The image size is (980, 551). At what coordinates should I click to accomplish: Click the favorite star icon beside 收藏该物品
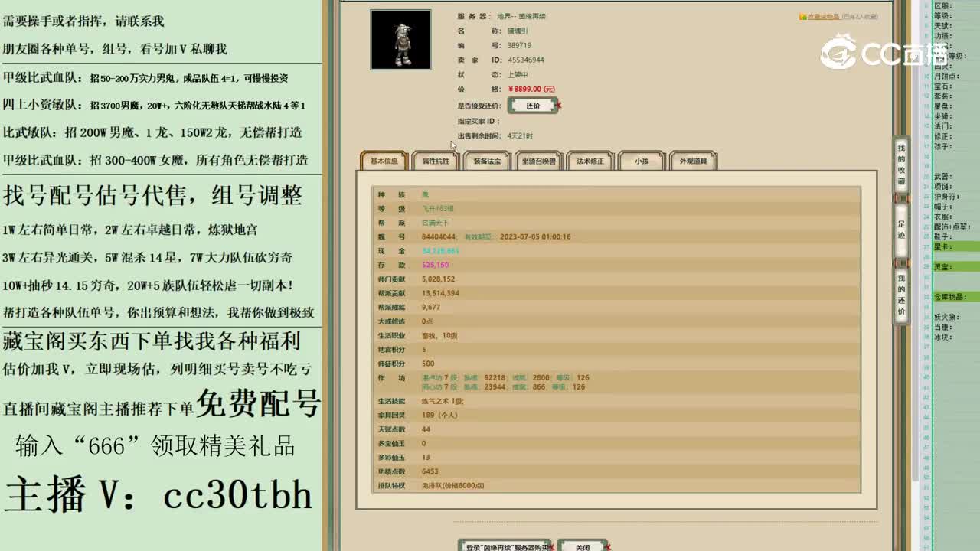pos(802,16)
